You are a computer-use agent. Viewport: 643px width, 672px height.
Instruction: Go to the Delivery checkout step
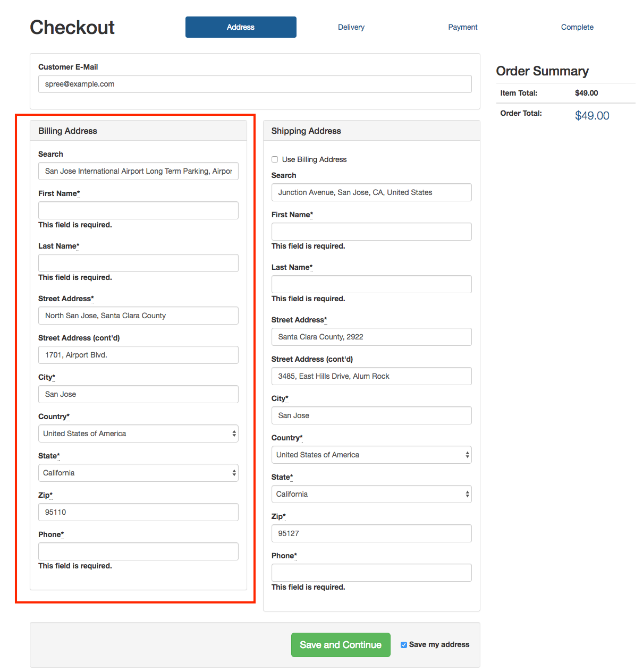point(351,27)
